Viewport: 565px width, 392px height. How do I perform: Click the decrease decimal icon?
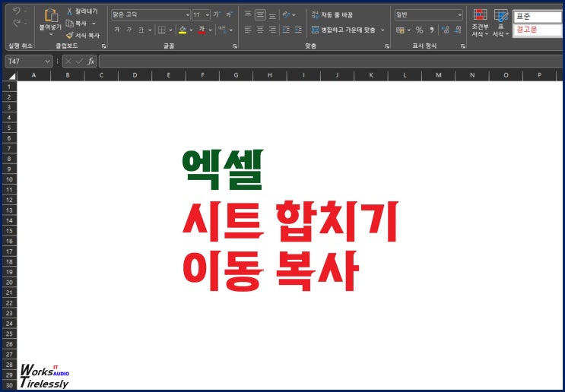(458, 30)
